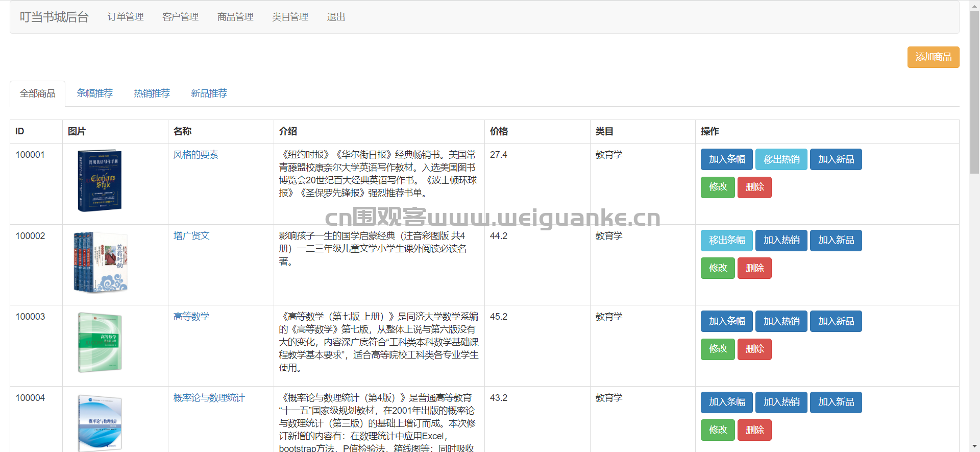Open 类目管理 in the top navigation
The image size is (980, 452).
(x=290, y=17)
